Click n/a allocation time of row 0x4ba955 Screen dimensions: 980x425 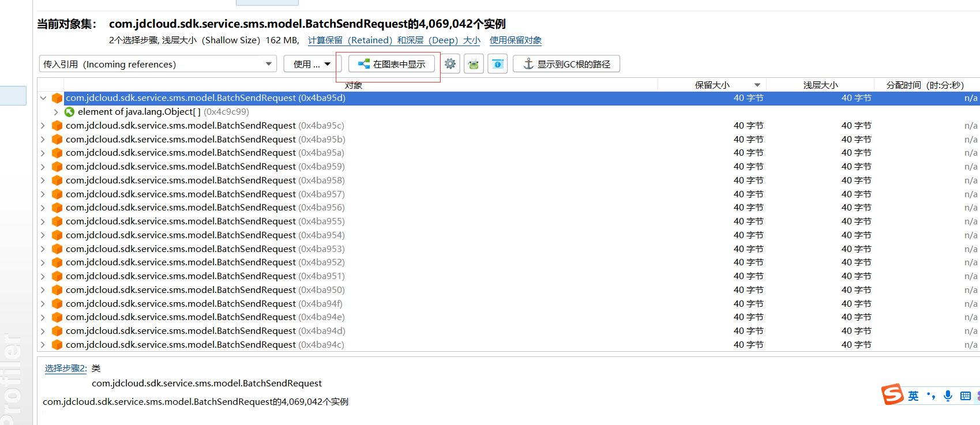(x=971, y=221)
